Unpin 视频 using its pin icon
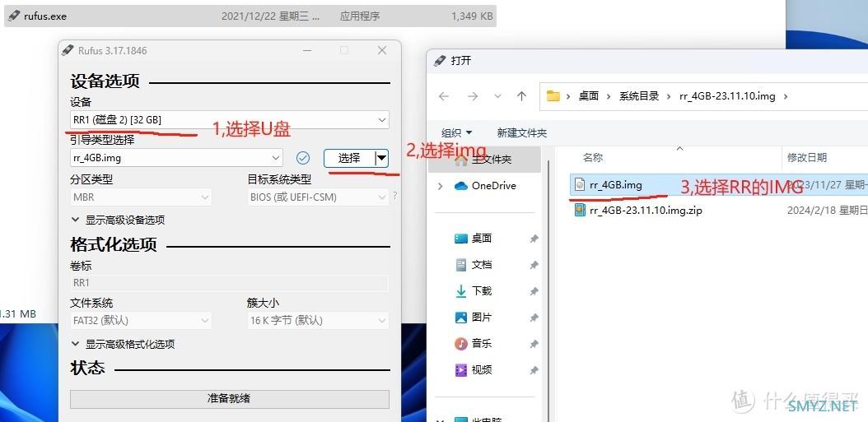The height and width of the screenshot is (422, 868). (x=534, y=370)
